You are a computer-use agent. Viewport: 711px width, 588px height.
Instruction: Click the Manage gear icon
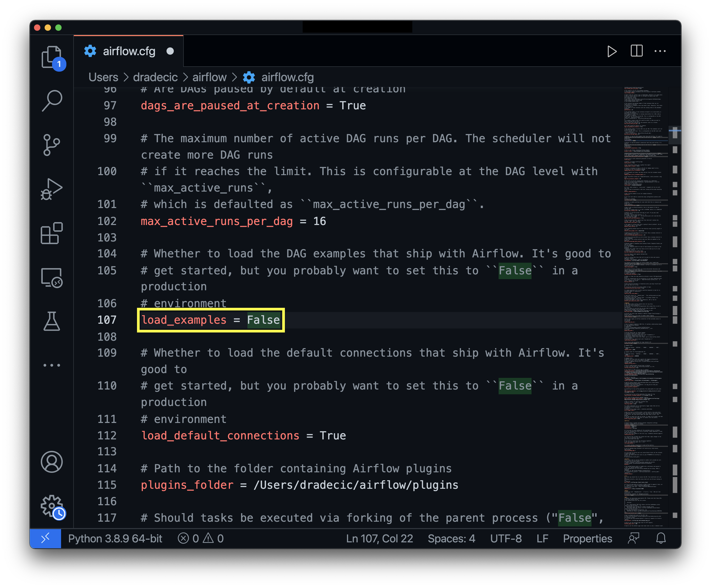(x=52, y=506)
